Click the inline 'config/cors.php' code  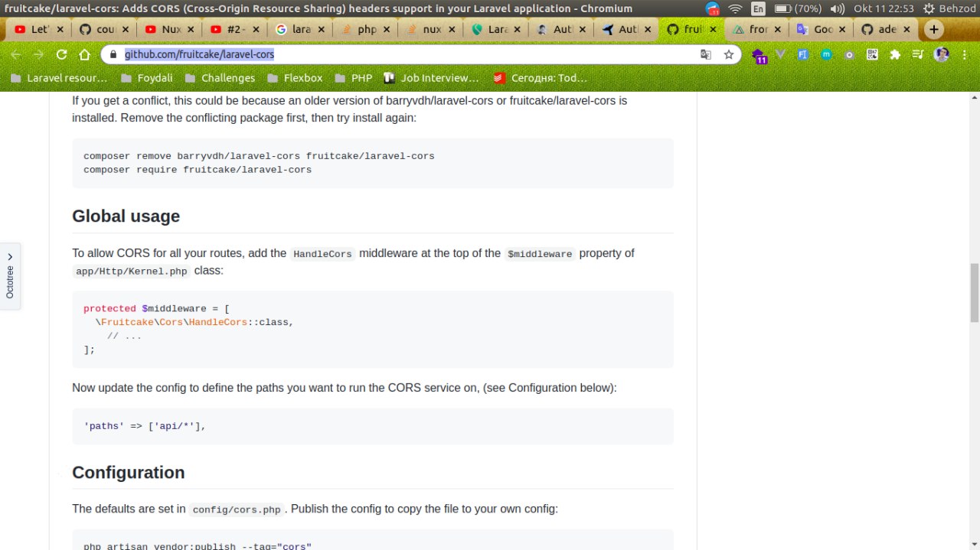click(237, 509)
